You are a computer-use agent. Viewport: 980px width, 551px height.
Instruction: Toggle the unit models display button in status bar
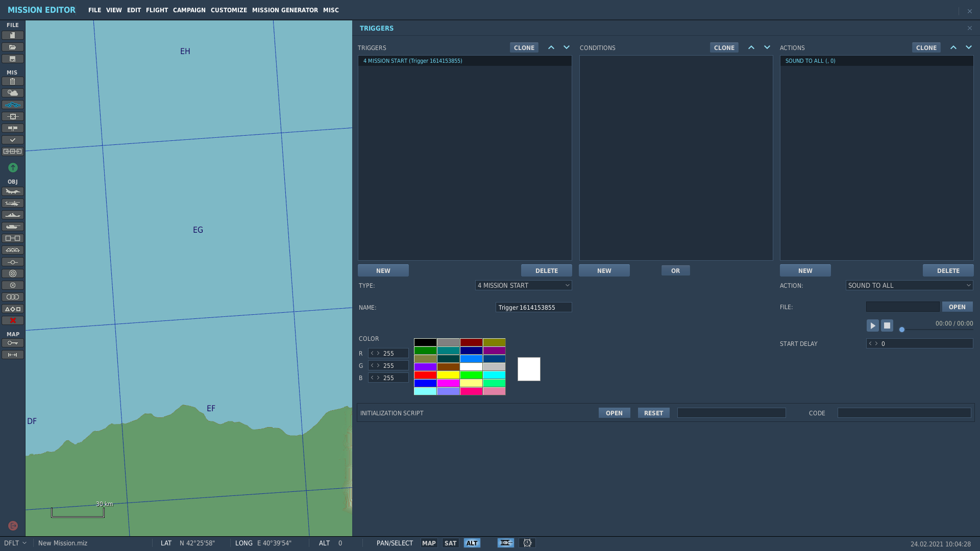506,543
